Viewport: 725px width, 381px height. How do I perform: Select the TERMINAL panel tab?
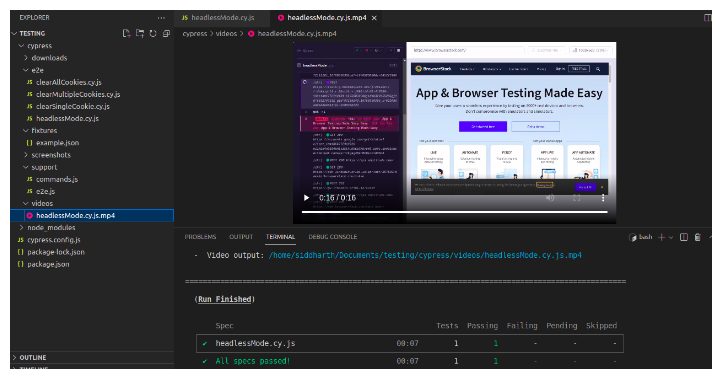280,237
